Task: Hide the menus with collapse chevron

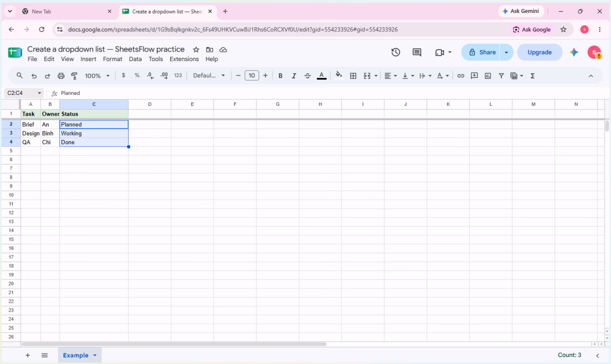Action: [591, 76]
